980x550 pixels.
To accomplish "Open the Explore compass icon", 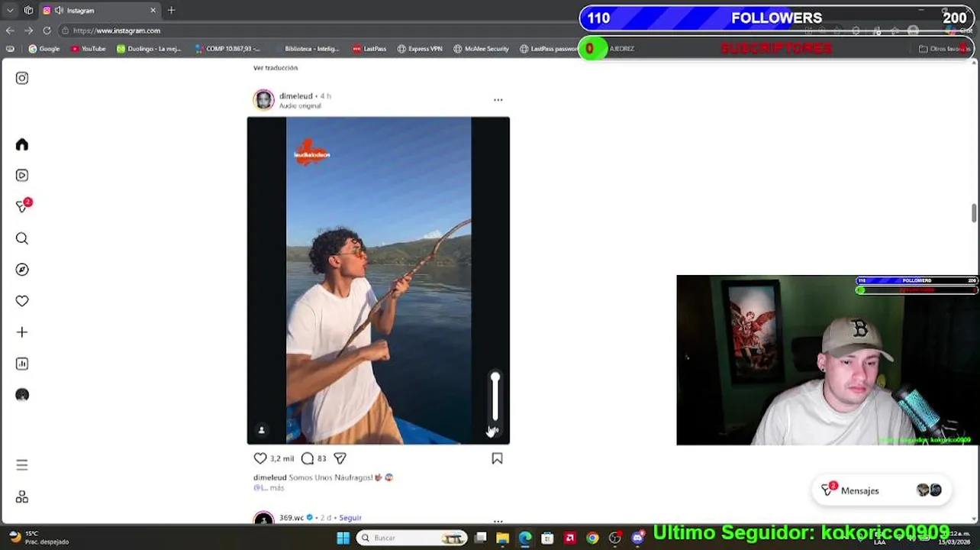I will 22,270.
